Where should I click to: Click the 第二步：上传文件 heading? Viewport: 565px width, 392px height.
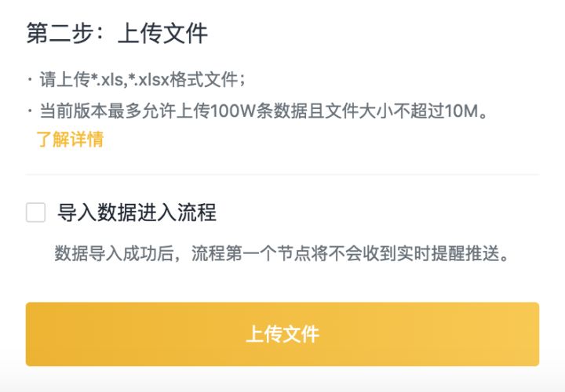pos(117,34)
